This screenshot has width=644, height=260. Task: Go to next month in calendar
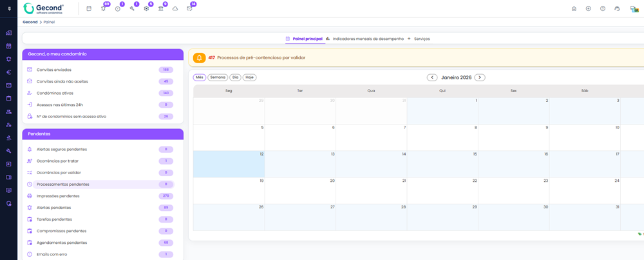[480, 77]
